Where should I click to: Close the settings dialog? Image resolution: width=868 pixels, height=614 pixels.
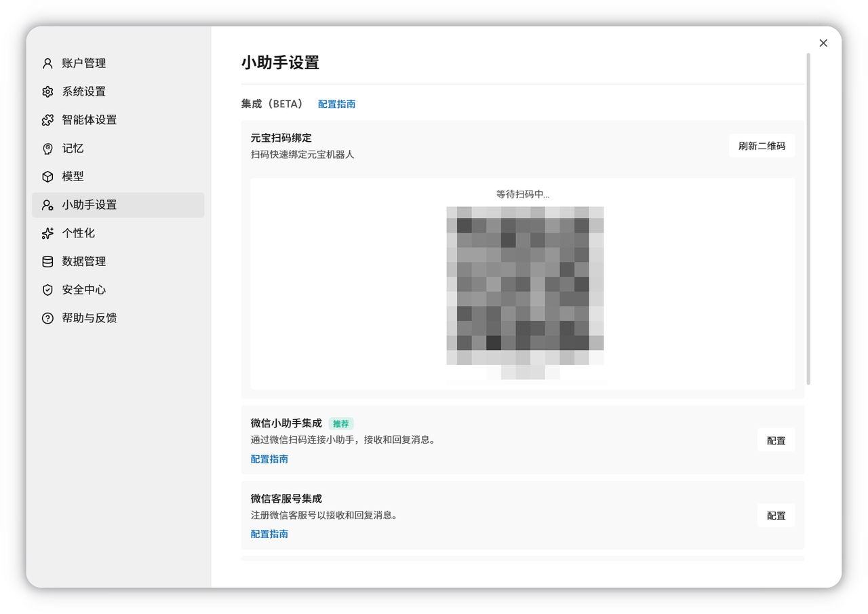point(823,43)
